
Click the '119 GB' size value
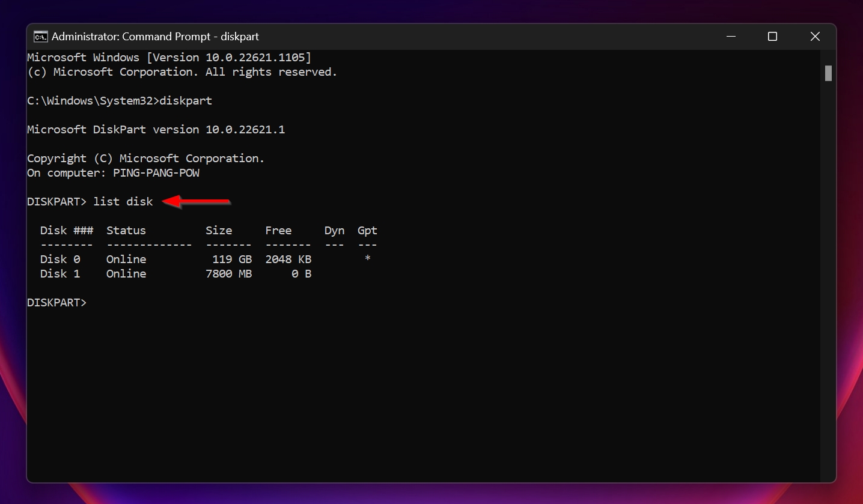pos(232,260)
